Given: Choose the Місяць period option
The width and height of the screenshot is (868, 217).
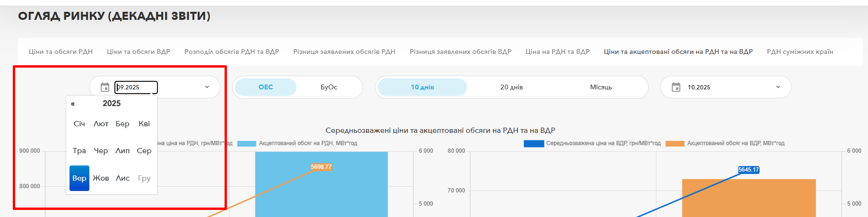Looking at the screenshot, I should [601, 87].
